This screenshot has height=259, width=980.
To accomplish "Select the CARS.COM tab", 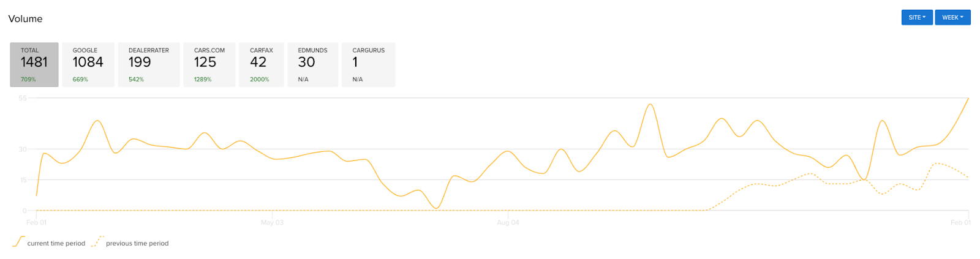I will tap(209, 64).
